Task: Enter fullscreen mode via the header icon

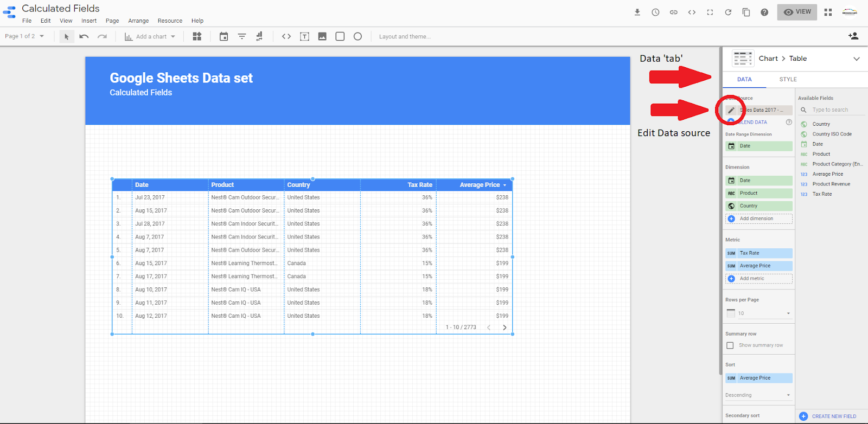Action: point(710,12)
